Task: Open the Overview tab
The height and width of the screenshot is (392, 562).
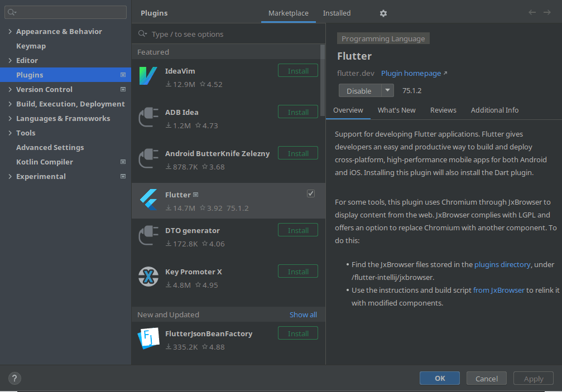Action: 348,110
